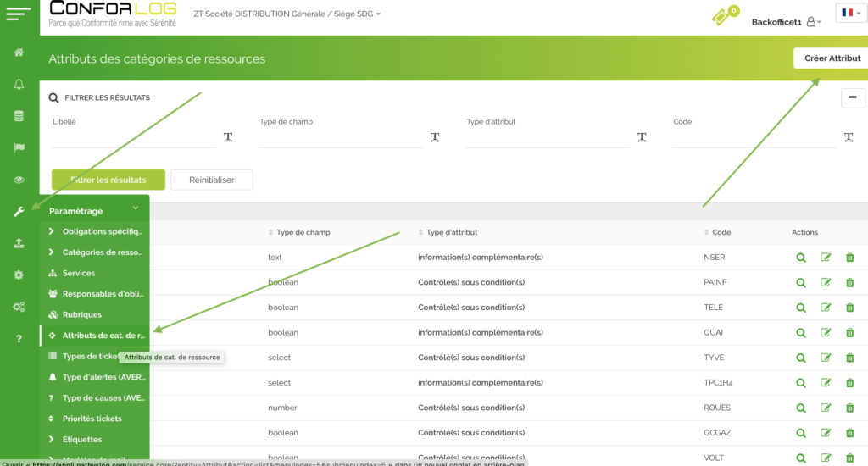Viewport: 868px width, 466px height.
Task: Open notifications bell in sidebar
Action: 19,84
